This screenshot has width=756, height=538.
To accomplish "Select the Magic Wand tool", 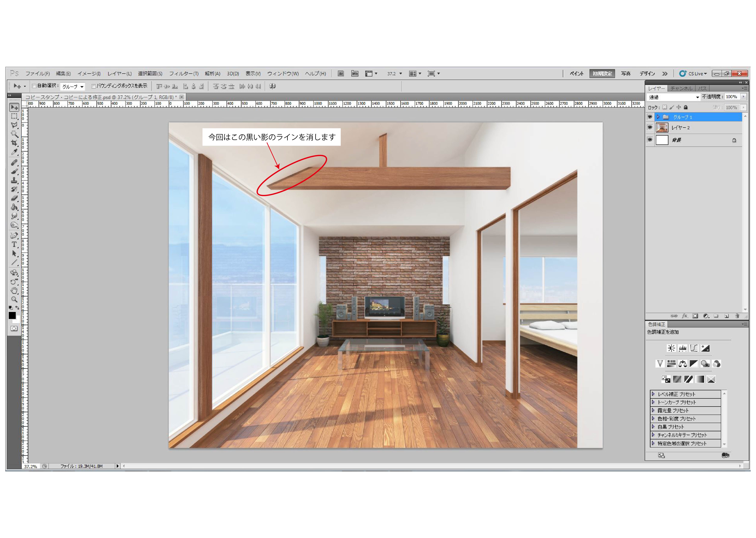I will click(14, 134).
